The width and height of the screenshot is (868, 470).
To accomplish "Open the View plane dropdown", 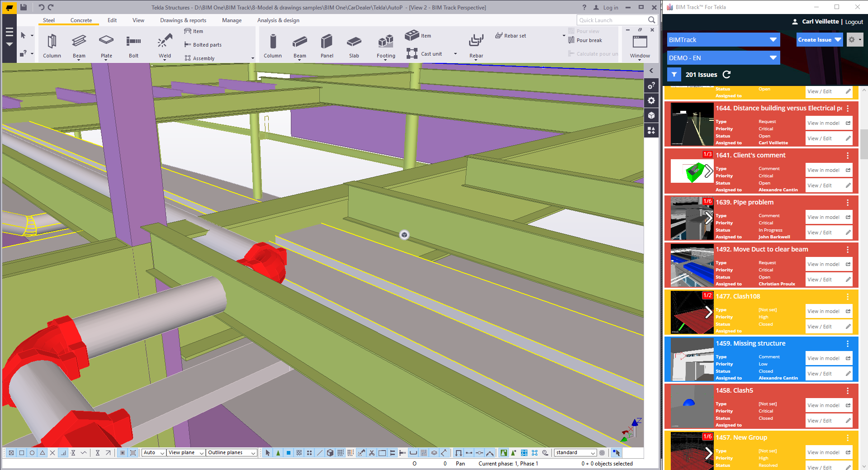I will pyautogui.click(x=186, y=453).
